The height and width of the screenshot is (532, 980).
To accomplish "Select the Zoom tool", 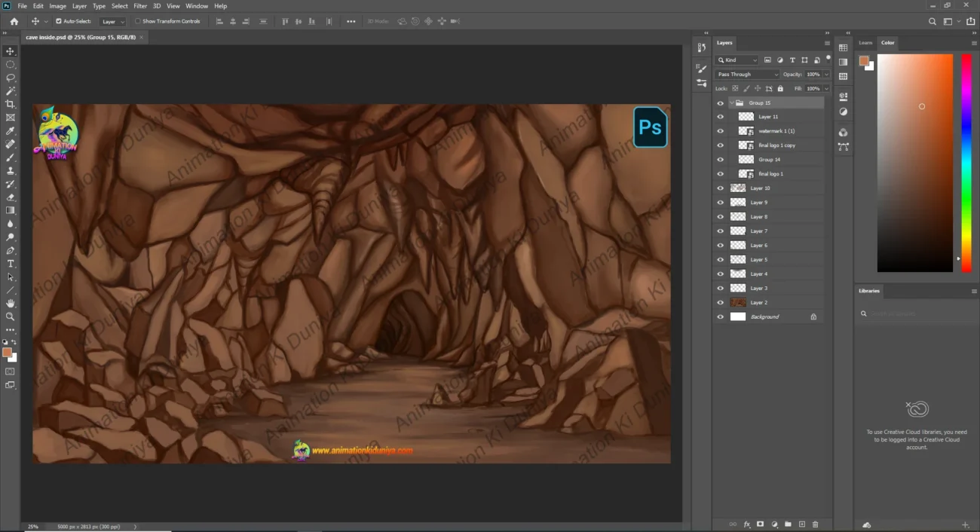I will (x=11, y=316).
